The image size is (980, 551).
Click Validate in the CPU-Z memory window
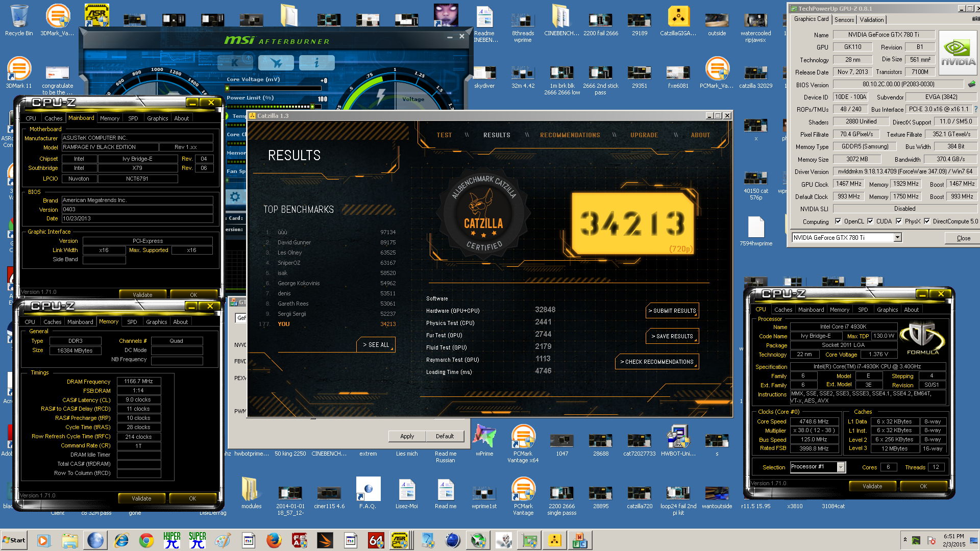coord(141,498)
